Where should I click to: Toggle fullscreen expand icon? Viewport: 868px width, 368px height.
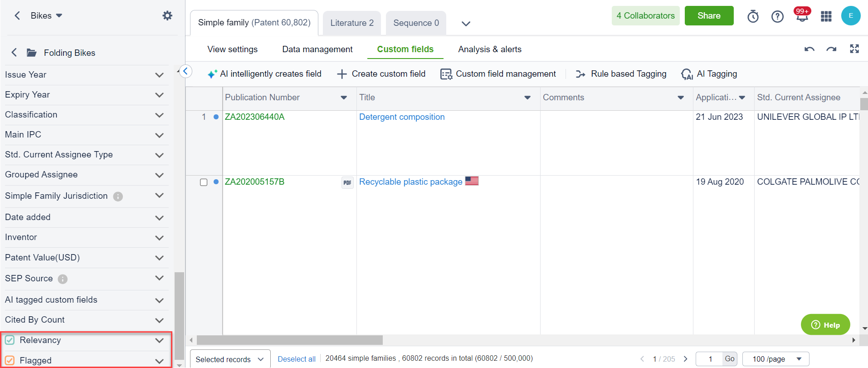click(854, 49)
